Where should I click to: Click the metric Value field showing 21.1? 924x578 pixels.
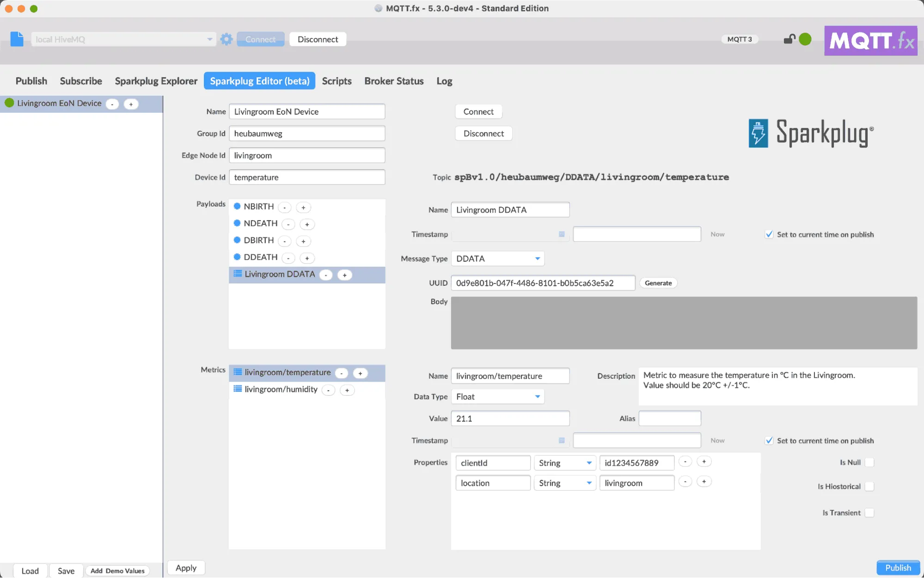pyautogui.click(x=510, y=418)
